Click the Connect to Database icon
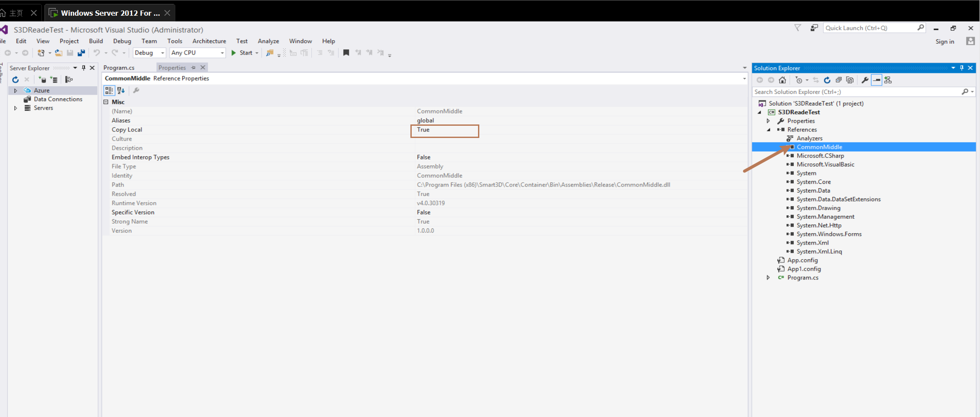This screenshot has width=980, height=417. coord(42,79)
